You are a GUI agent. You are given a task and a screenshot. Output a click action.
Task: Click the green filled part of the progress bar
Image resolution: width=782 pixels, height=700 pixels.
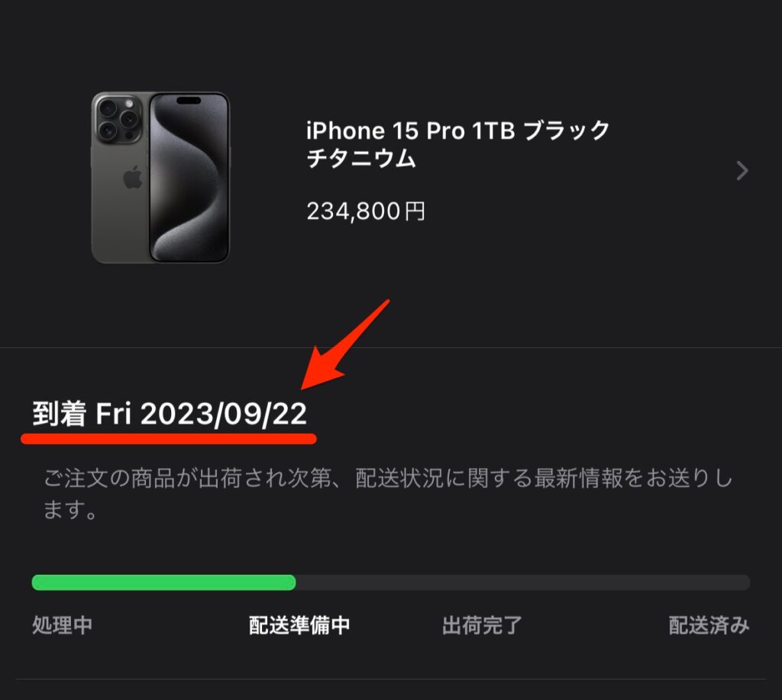(x=163, y=582)
